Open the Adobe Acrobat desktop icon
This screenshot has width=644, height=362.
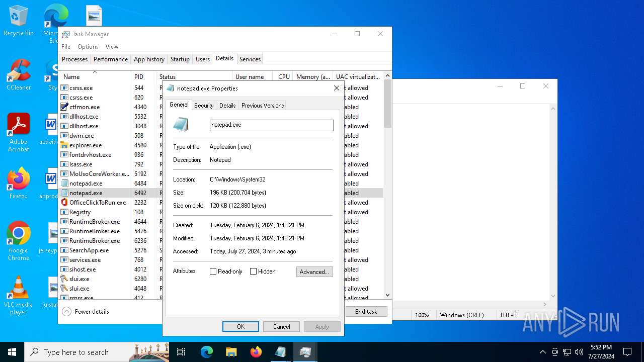pyautogui.click(x=19, y=133)
